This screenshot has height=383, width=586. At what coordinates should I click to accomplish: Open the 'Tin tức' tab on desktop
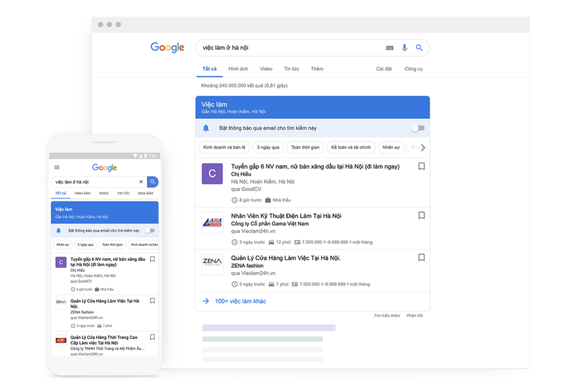[x=292, y=69]
